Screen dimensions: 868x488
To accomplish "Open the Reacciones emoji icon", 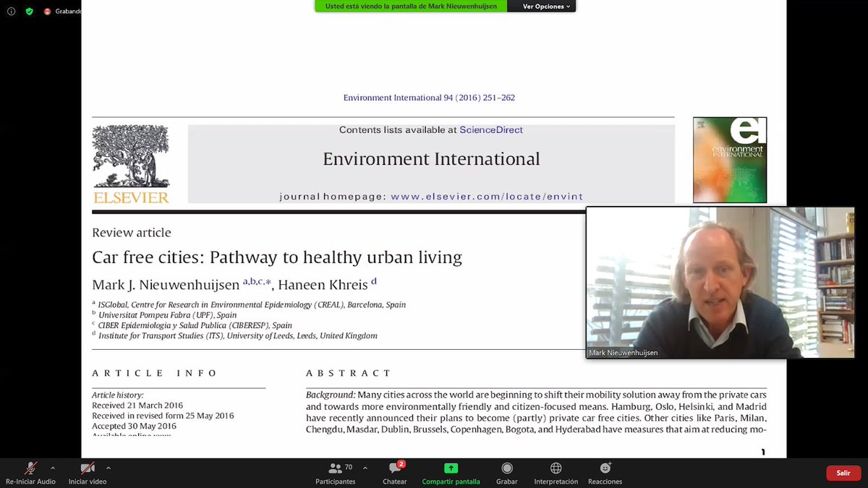I will 605,468.
